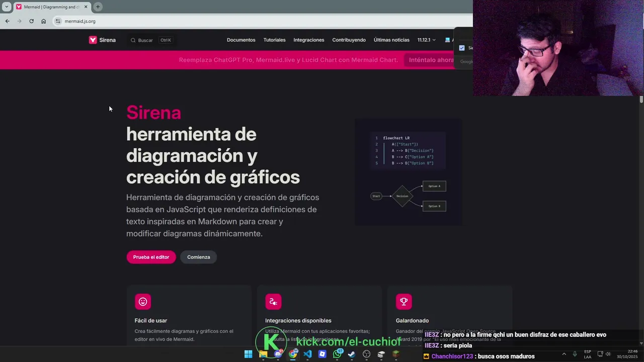Screen dimensions: 644x362
Task: Show hidden system tray icons
Action: coord(563,354)
